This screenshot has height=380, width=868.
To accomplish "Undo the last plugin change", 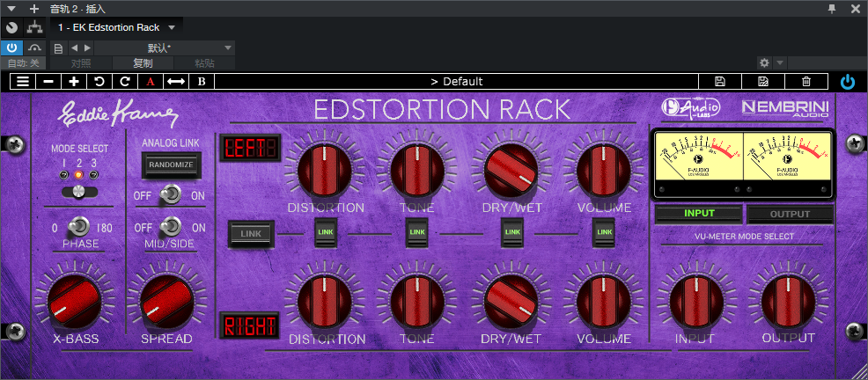I will pos(99,81).
